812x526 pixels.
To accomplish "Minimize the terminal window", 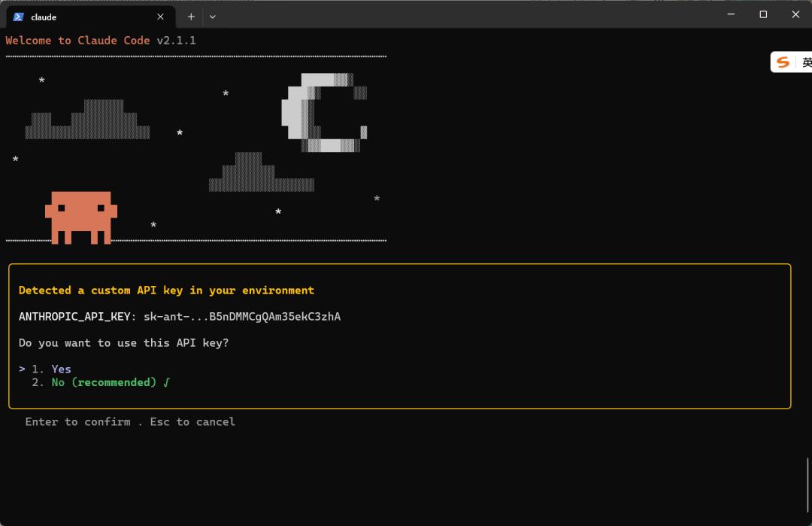I will click(732, 14).
